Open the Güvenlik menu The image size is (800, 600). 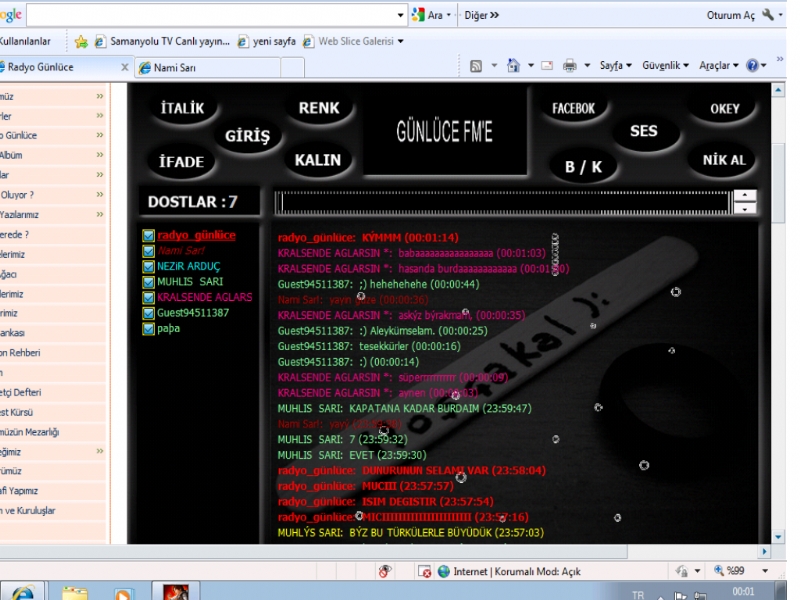click(x=665, y=65)
